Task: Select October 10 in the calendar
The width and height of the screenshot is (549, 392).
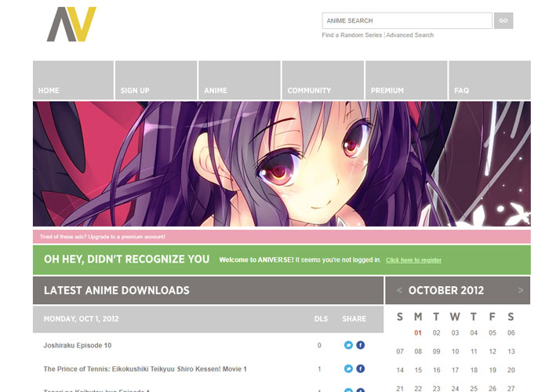Action: pyautogui.click(x=455, y=351)
